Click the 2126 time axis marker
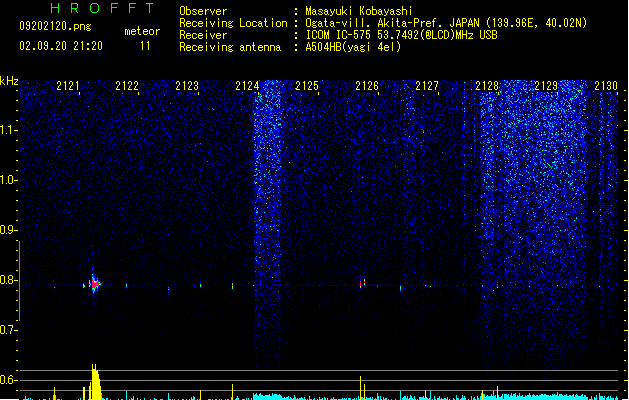 pyautogui.click(x=367, y=86)
